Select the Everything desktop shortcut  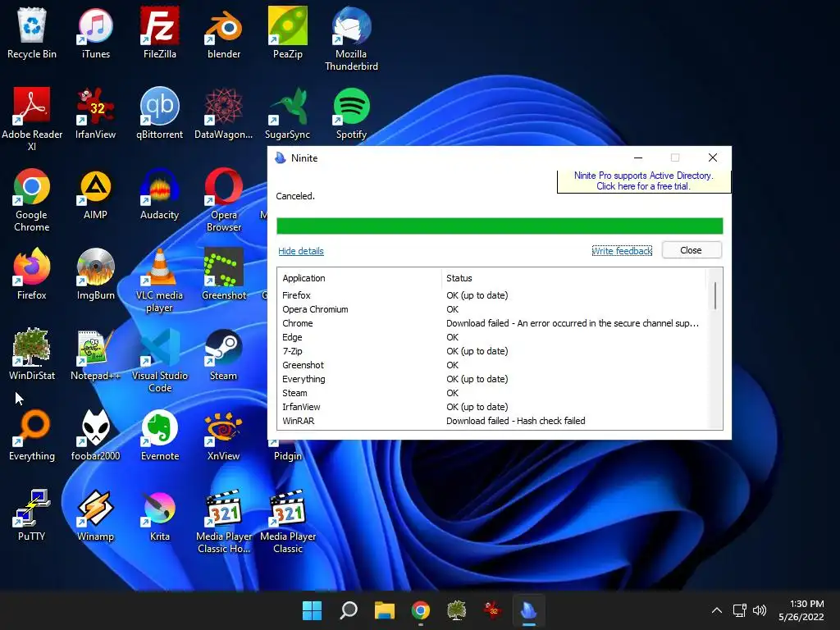click(32, 435)
